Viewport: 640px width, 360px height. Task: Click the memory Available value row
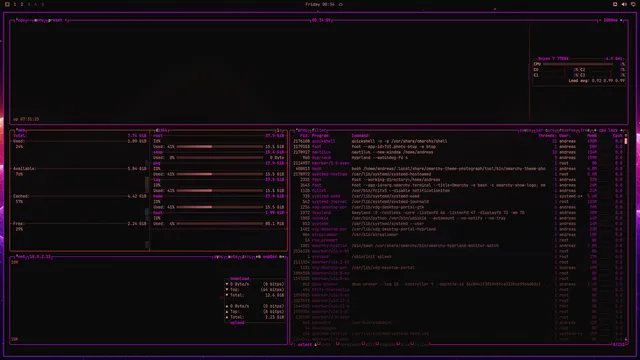coord(80,169)
